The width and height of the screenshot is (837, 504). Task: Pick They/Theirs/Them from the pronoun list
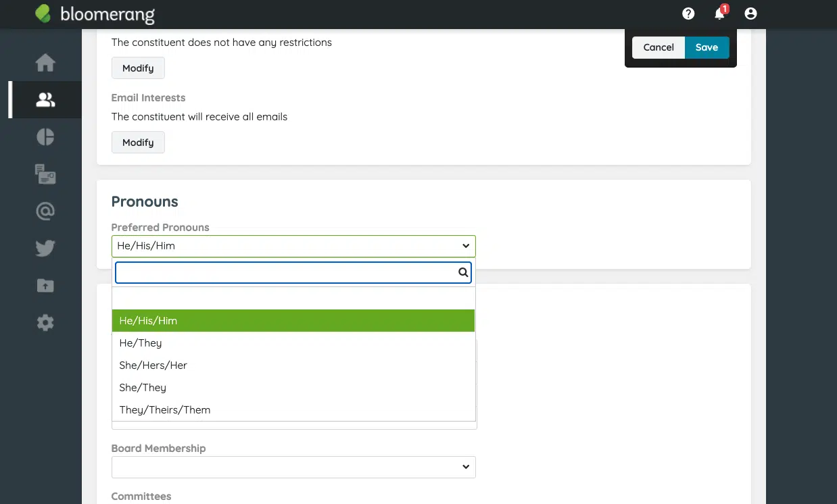click(165, 410)
